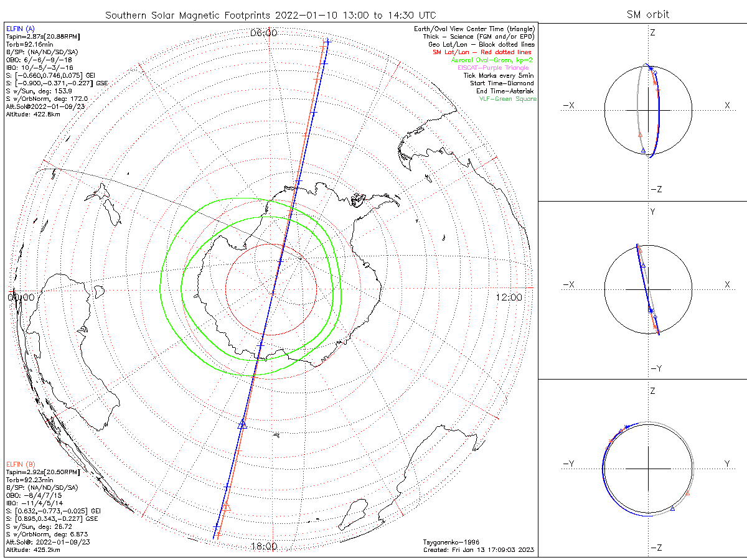The width and height of the screenshot is (747, 560).
Task: Click the SM orbit panel title
Action: [647, 14]
